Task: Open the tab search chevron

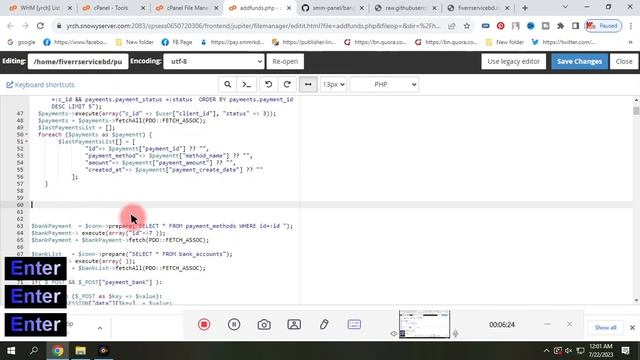Action: point(565,7)
